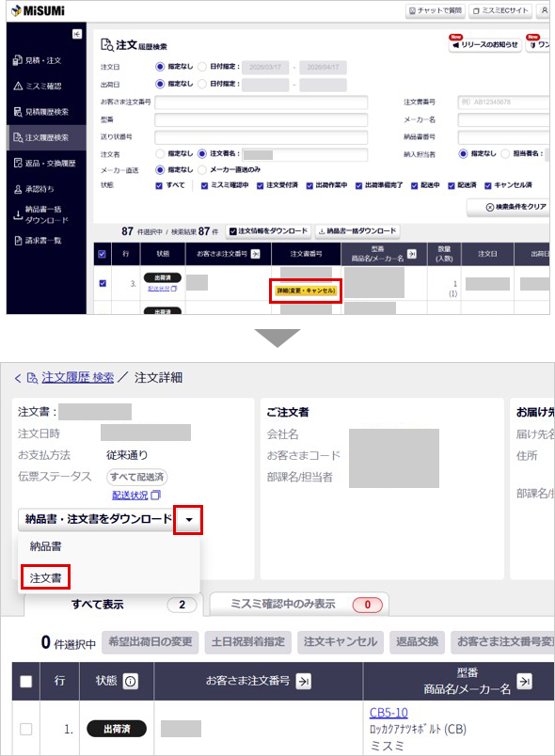Image resolution: width=555 pixels, height=756 pixels.
Task: Select 担当者名 radio for 納入担当者
Action: pyautogui.click(x=505, y=154)
